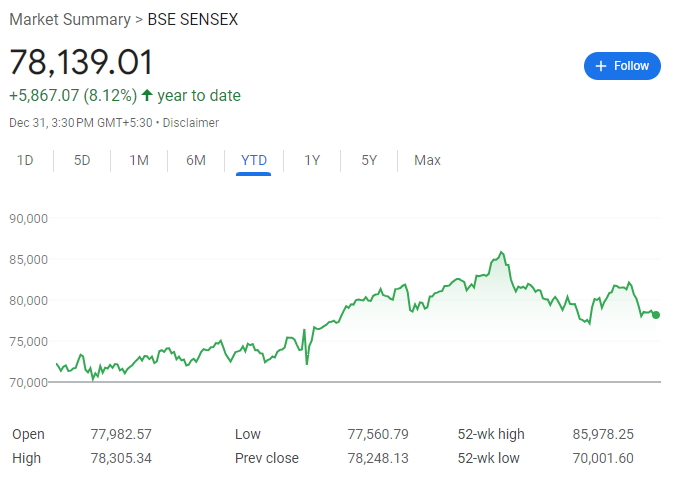
Task: Click the green end-point dot on chart
Action: [656, 314]
